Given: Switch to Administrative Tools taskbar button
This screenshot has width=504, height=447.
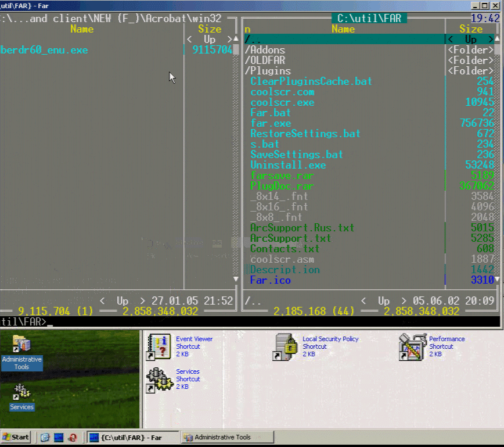Looking at the screenshot, I should (227, 437).
